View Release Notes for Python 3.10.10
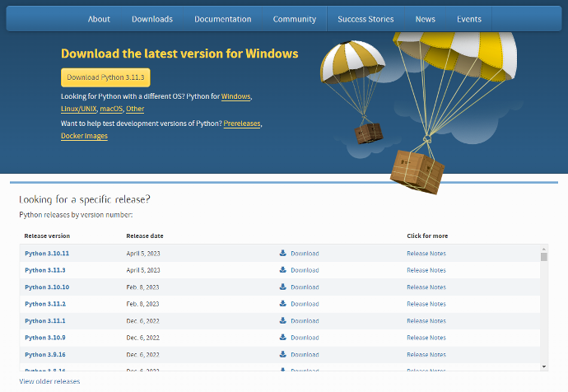The height and width of the screenshot is (392, 568). 426,287
